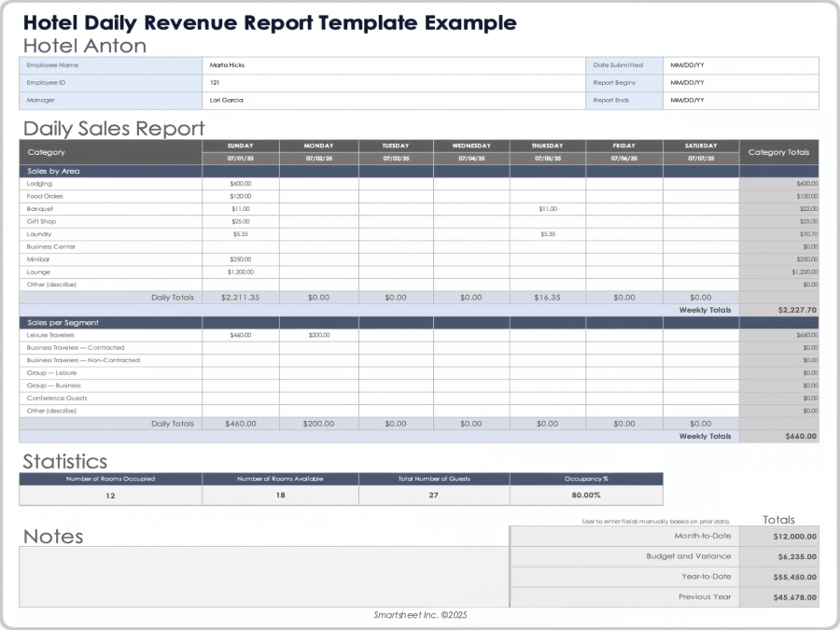The height and width of the screenshot is (630, 840).
Task: Click the Sales per Segment section header
Action: [112, 322]
